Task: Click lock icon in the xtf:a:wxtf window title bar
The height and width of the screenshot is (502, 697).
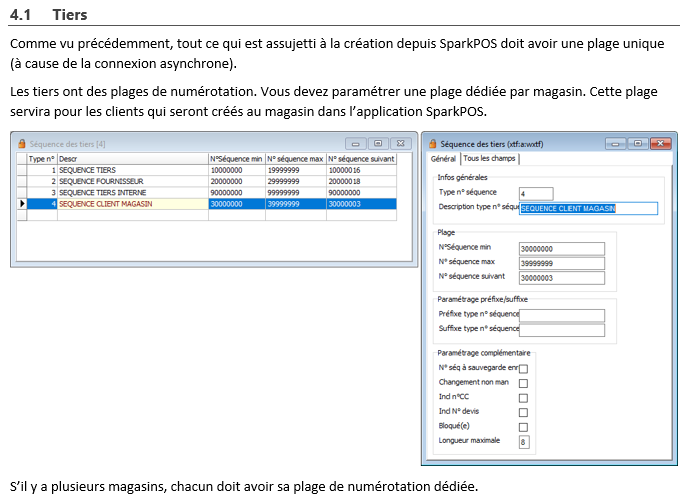Action: coord(432,143)
